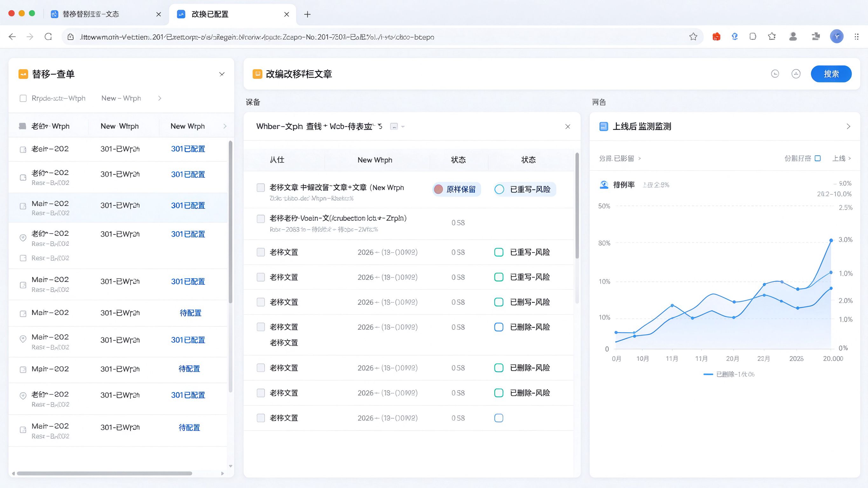Check the 老秱老矴-Voein row checkbox
The height and width of the screenshot is (488, 868).
pyautogui.click(x=261, y=219)
